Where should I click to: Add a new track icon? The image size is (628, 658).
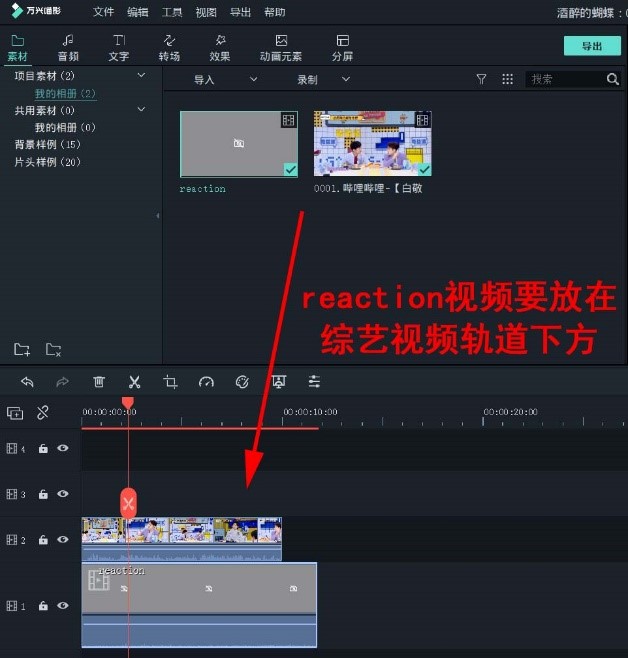15,413
